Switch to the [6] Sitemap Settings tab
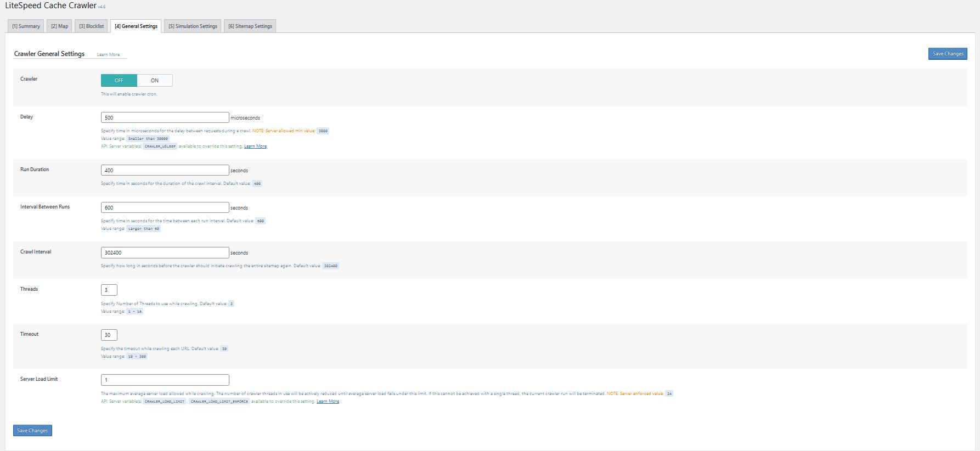 (x=250, y=26)
